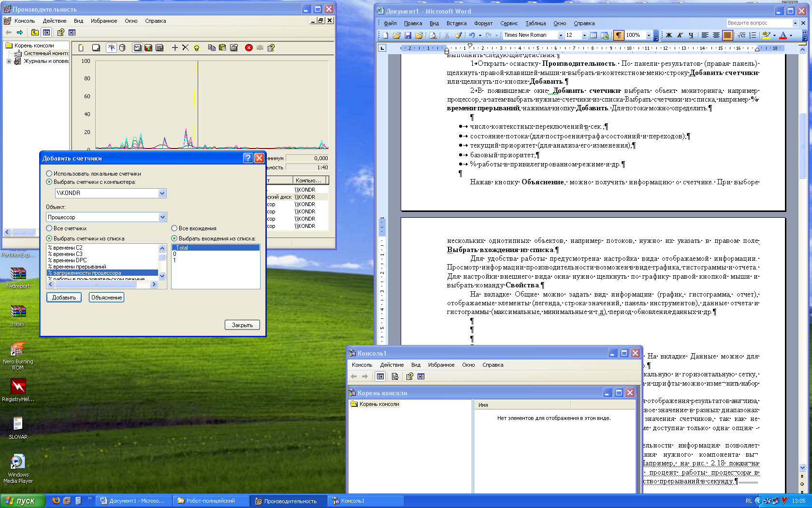Click Copy Properties icon in Performance toolbar
Viewport: 812px width, 508px height.
click(x=212, y=47)
